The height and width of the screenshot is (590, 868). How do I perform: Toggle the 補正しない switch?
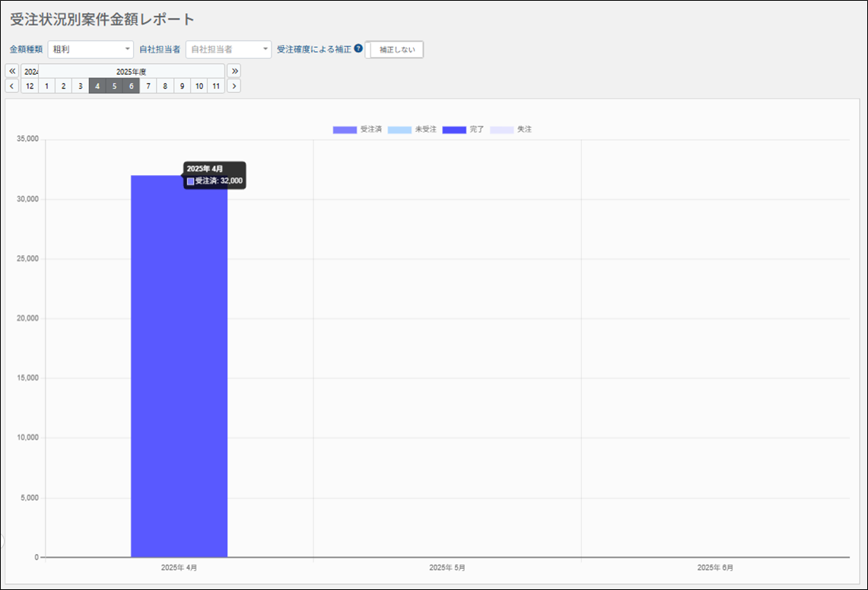click(x=395, y=49)
